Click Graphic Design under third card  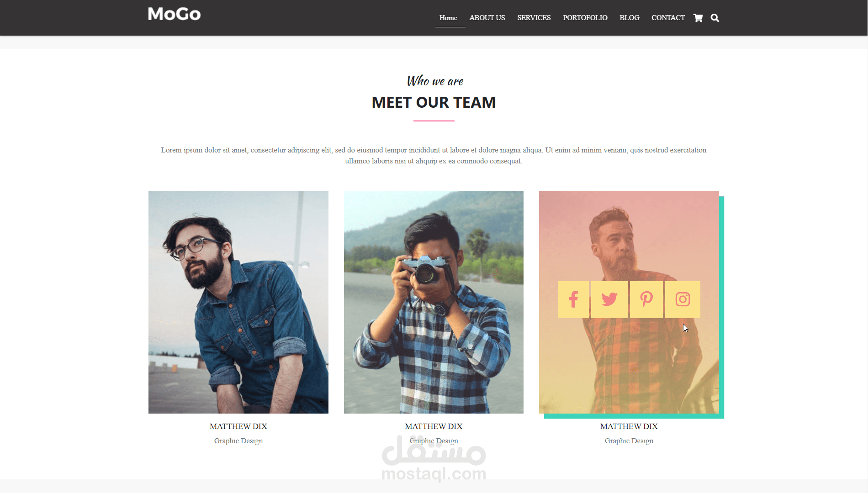[629, 441]
